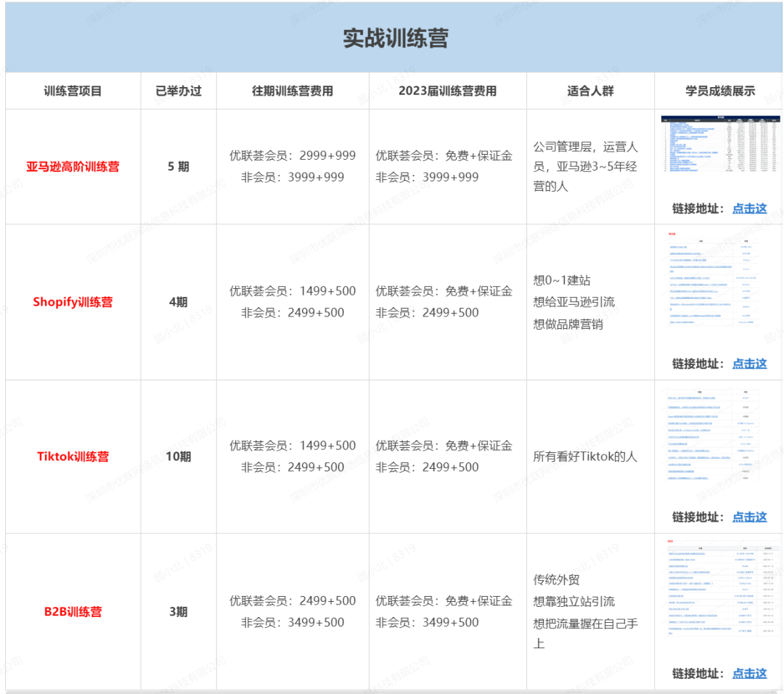Select 优联荟会员：免费+保证金 in Amazon row
The height and width of the screenshot is (694, 784).
click(x=444, y=155)
